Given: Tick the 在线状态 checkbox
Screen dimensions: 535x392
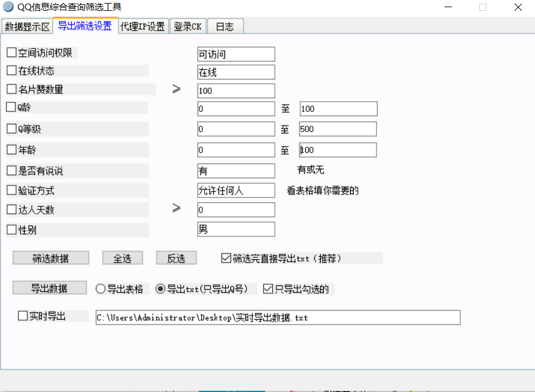Looking at the screenshot, I should (x=12, y=71).
